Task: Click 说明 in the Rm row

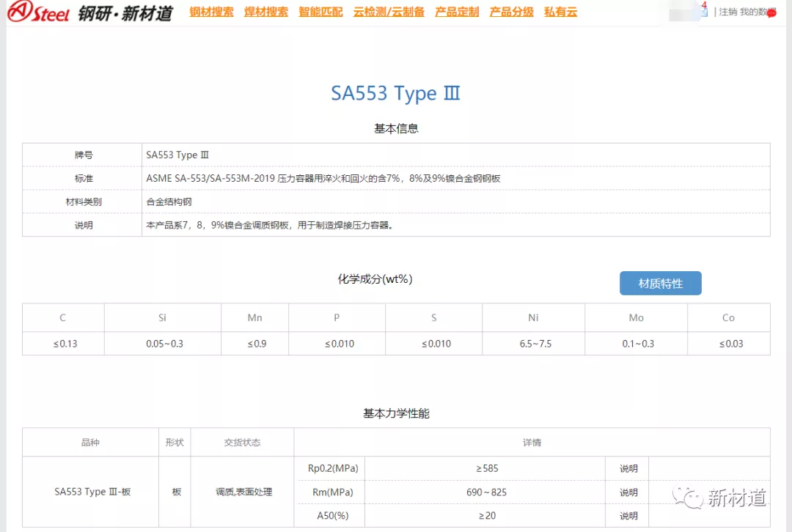Action: 628,492
